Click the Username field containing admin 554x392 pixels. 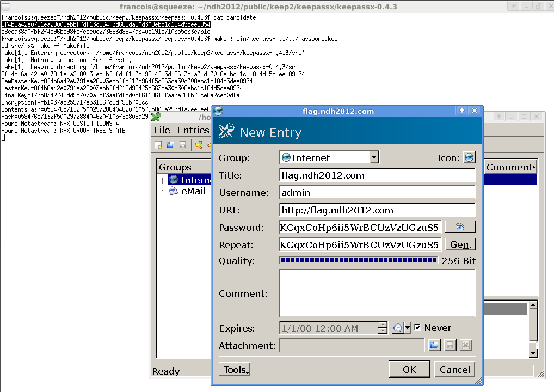coord(377,193)
